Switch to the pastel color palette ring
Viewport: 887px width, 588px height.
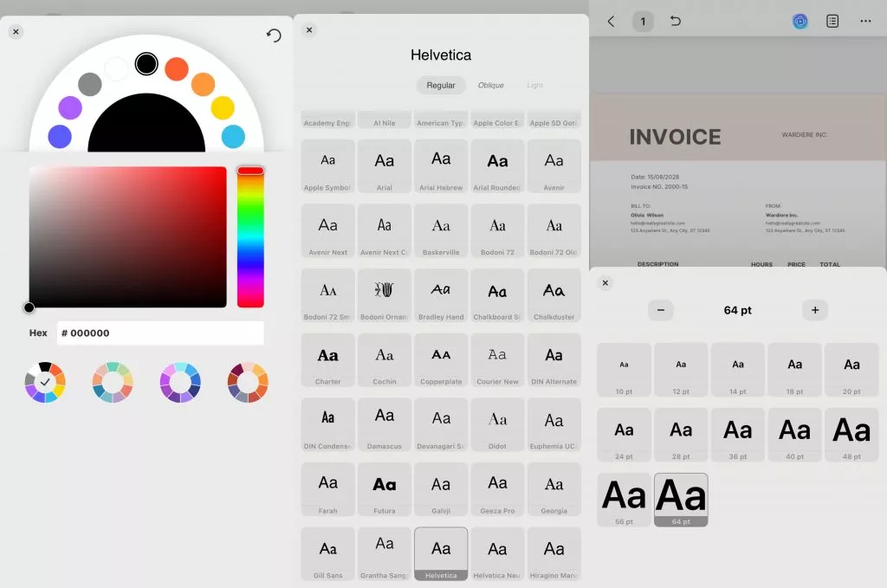point(113,382)
